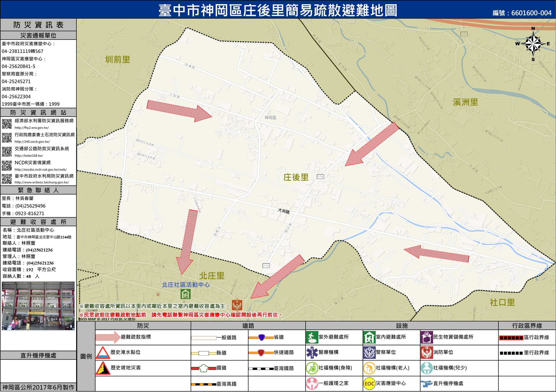Click the red district boundary line swatch
The height and width of the screenshot is (392, 556).
coord(511,338)
